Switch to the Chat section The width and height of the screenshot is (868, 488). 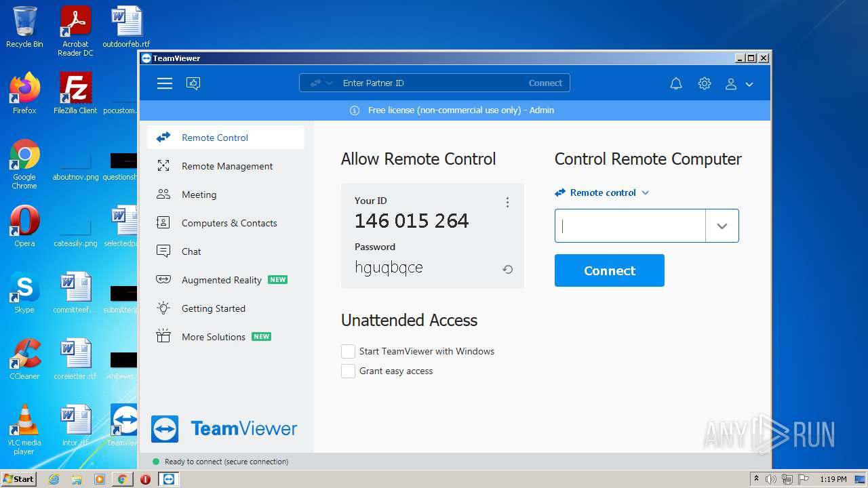coord(226,251)
